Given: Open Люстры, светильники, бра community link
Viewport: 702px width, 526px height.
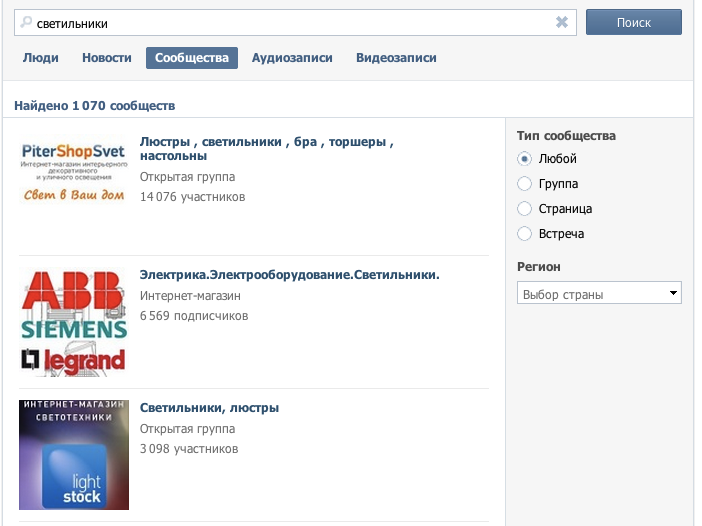Looking at the screenshot, I should [x=267, y=149].
